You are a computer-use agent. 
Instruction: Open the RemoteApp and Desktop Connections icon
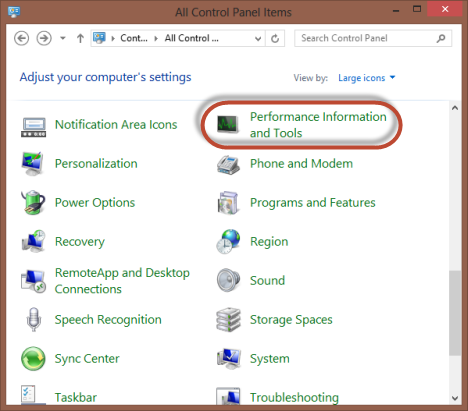click(x=33, y=281)
